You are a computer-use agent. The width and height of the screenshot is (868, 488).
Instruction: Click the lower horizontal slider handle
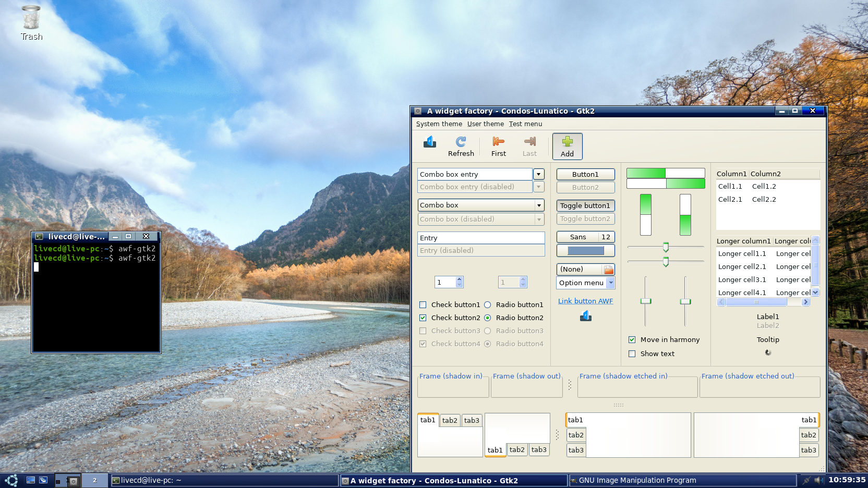click(x=666, y=262)
